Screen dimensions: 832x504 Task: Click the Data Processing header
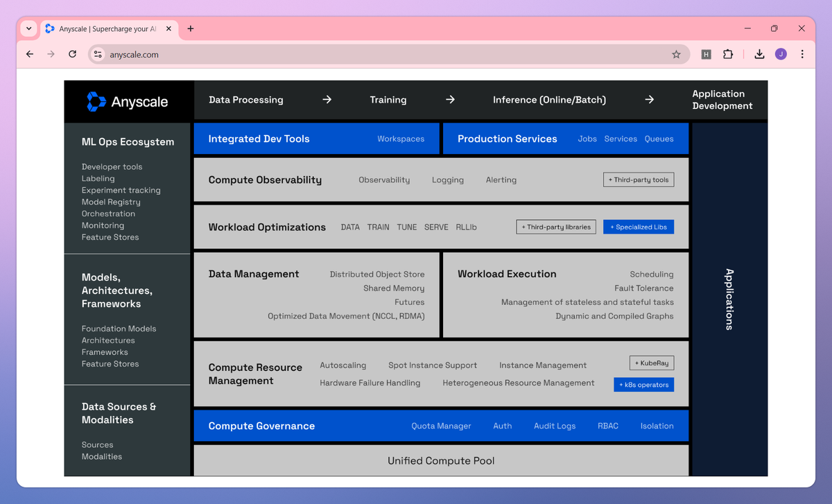tap(246, 100)
